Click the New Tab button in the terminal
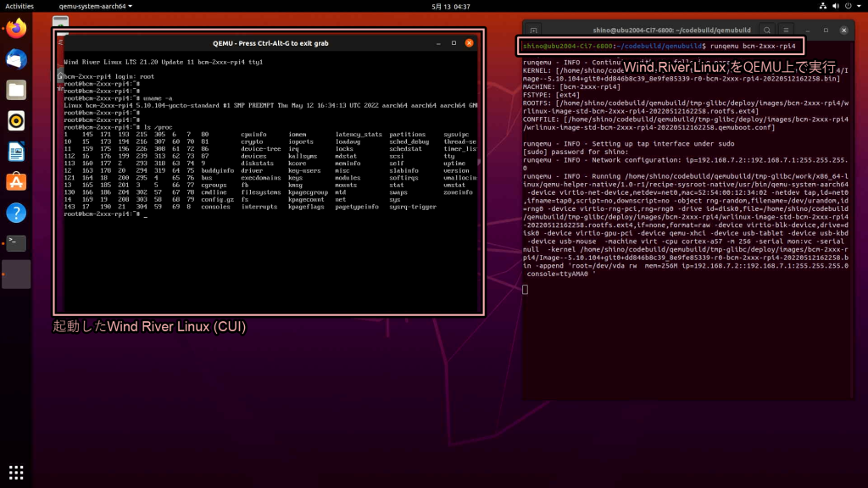This screenshot has height=488, width=868. (533, 29)
